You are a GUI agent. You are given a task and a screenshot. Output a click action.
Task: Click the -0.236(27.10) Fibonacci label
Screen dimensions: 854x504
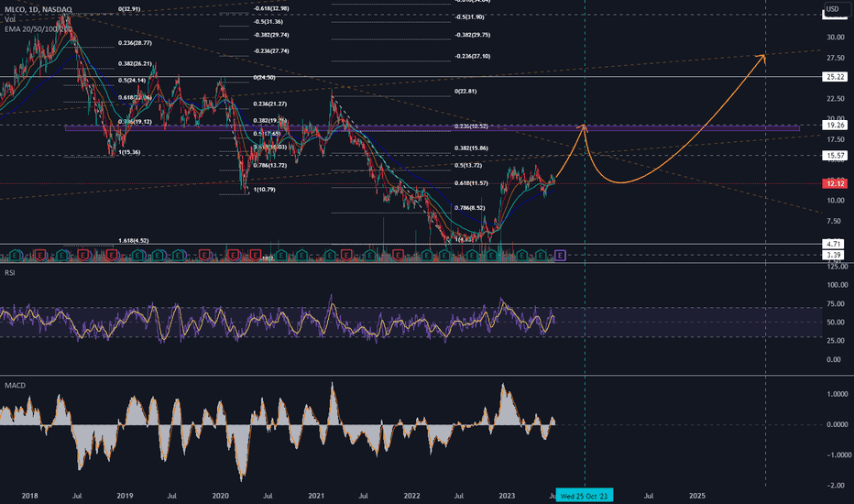[473, 56]
